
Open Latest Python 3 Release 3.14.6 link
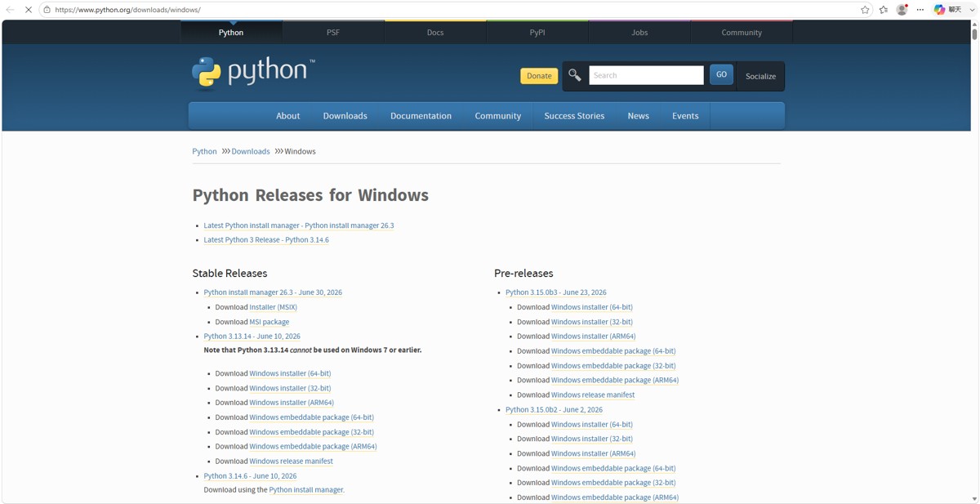point(266,240)
